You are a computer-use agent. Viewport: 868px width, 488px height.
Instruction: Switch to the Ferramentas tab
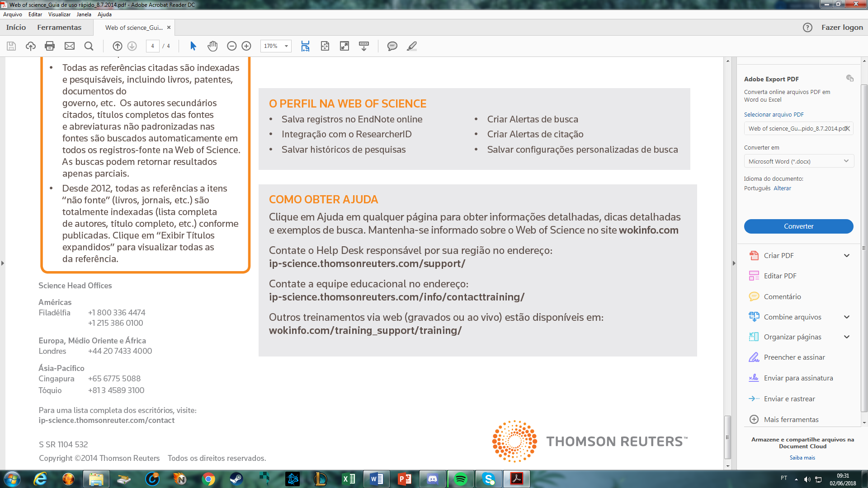pyautogui.click(x=59, y=28)
